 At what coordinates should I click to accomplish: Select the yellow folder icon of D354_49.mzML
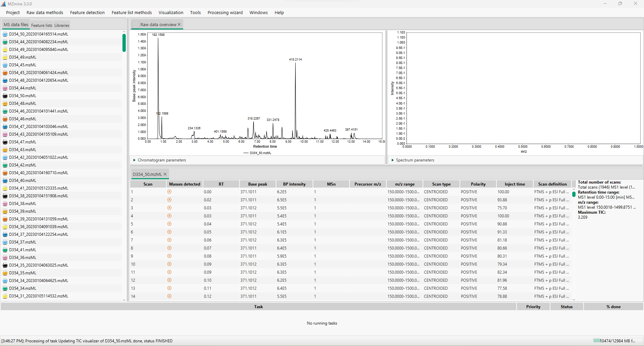[x=5, y=57]
